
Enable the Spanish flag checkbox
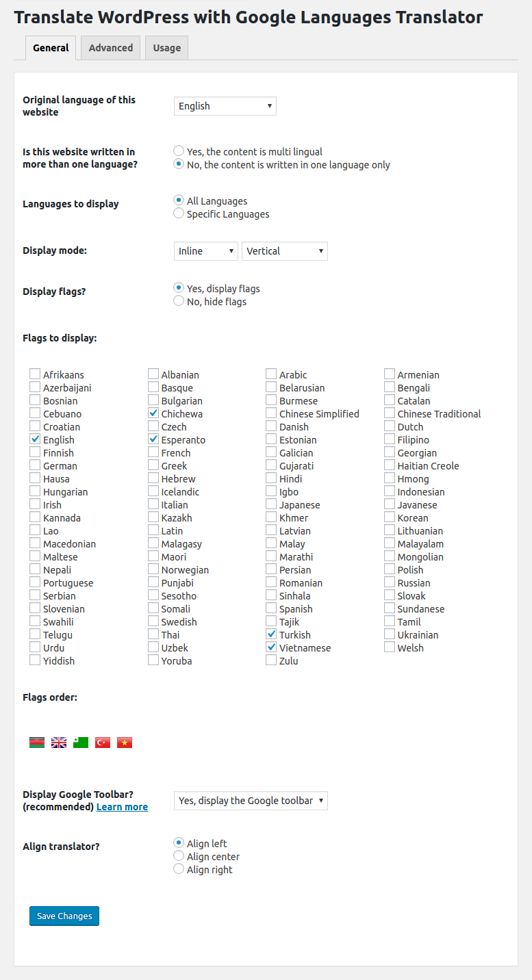point(271,608)
